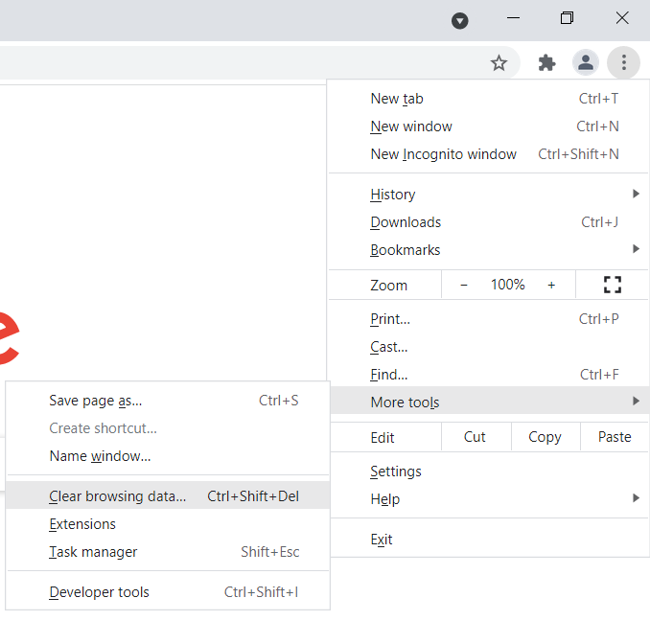Image resolution: width=650 pixels, height=644 pixels.
Task: Enter fullscreen mode via Zoom row icon
Action: 613,285
